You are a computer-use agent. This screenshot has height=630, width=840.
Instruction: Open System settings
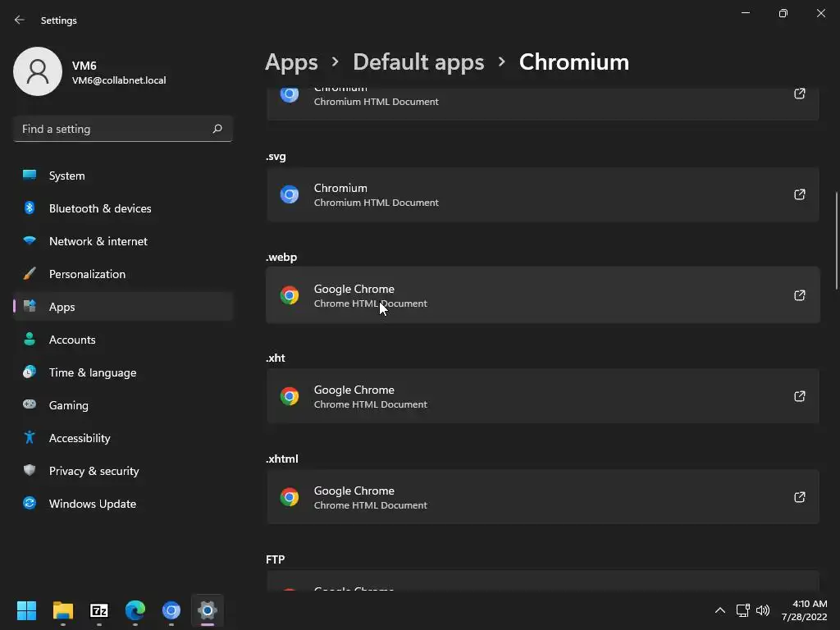[x=123, y=176]
